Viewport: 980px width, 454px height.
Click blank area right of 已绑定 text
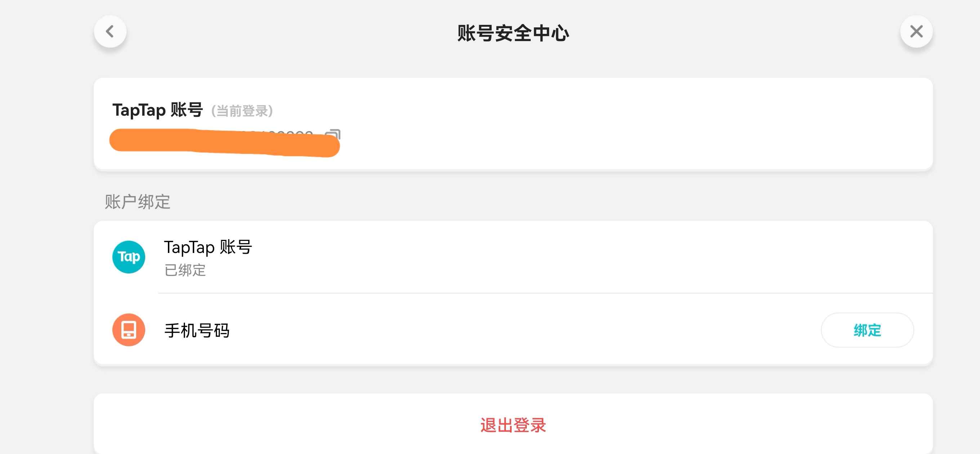click(x=533, y=270)
